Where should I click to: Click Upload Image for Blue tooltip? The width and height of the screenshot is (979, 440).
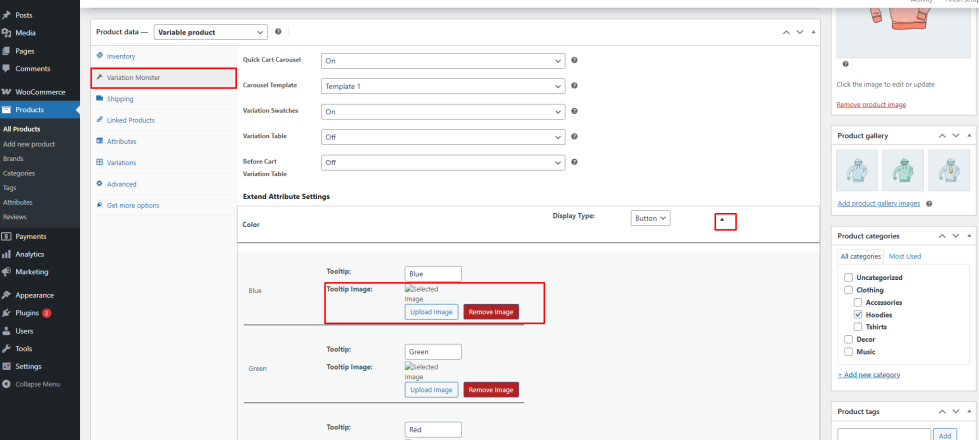pyautogui.click(x=432, y=312)
